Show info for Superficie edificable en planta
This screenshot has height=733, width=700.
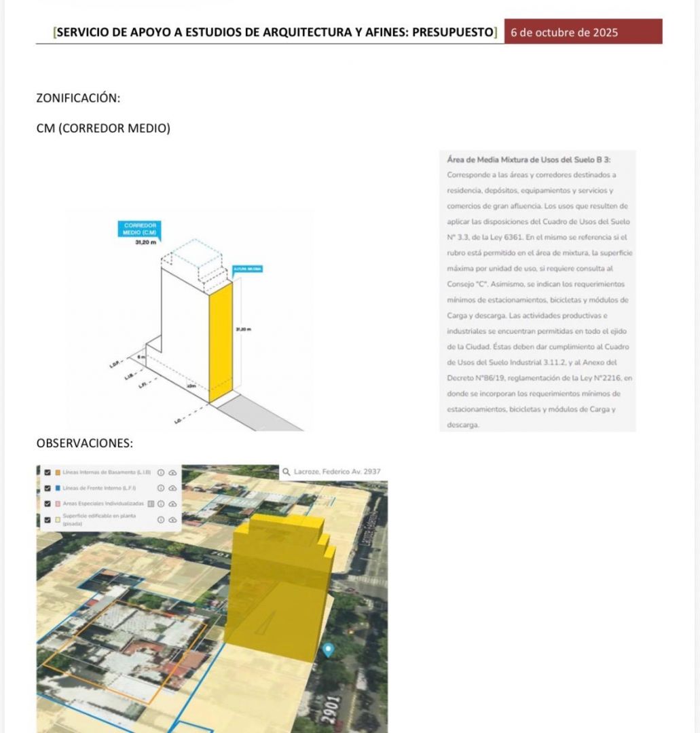pos(161,520)
